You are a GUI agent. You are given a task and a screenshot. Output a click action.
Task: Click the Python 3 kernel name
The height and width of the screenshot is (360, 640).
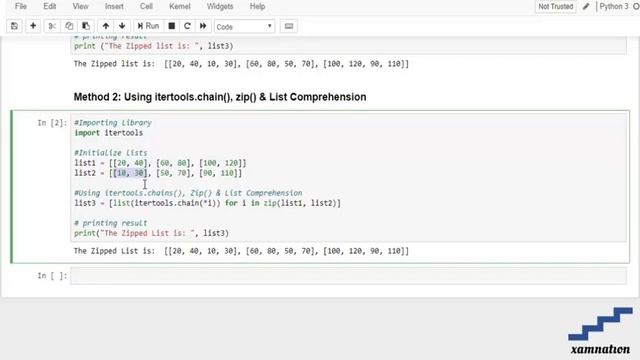(614, 7)
